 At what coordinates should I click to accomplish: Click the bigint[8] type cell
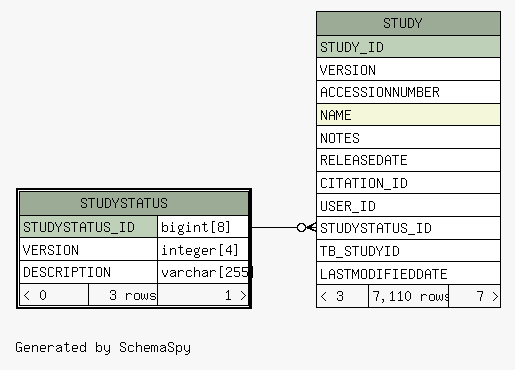coord(203,227)
